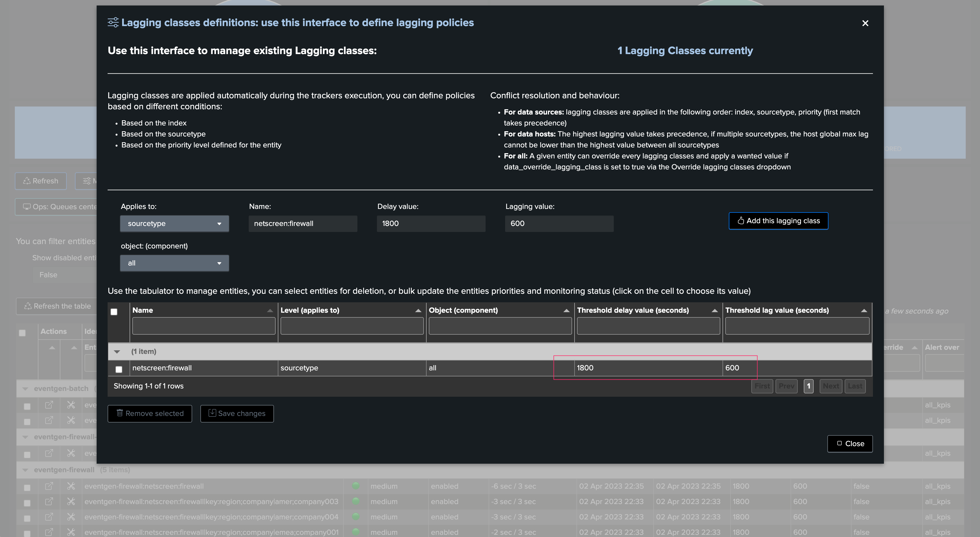The width and height of the screenshot is (980, 537).
Task: Check the company004 entity row checkbox
Action: coord(27,518)
